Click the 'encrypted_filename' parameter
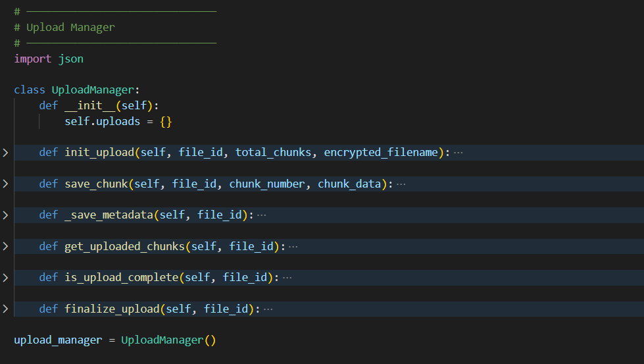 [x=381, y=153]
